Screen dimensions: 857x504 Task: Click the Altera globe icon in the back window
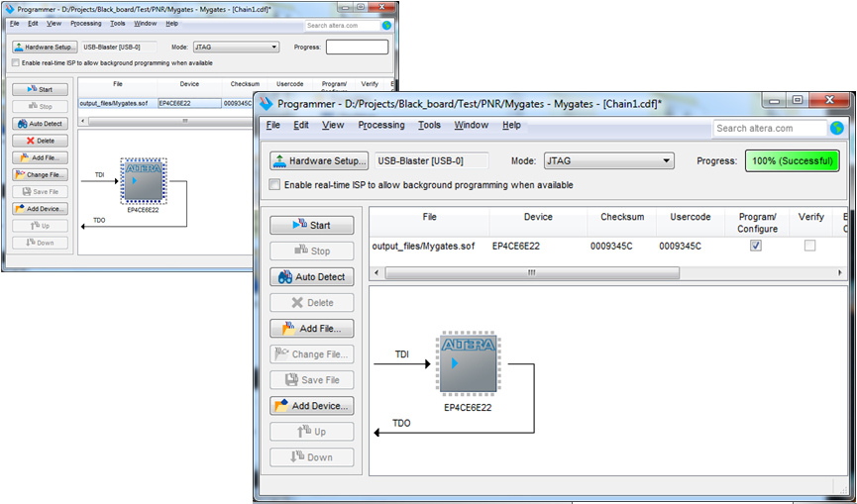point(387,25)
